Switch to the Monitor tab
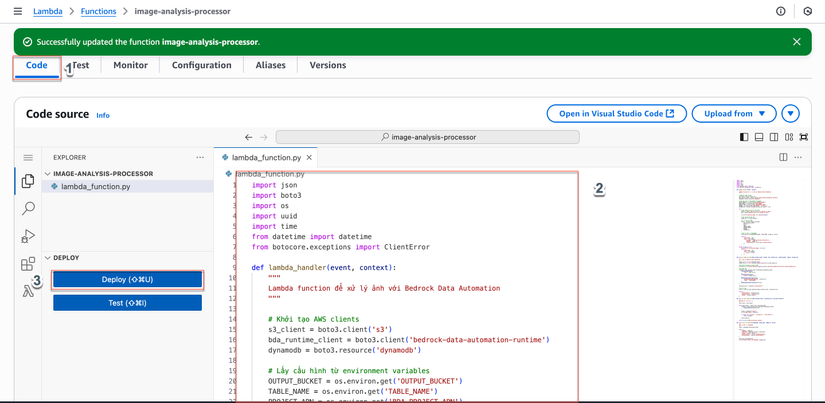This screenshot has height=403, width=825. point(130,65)
